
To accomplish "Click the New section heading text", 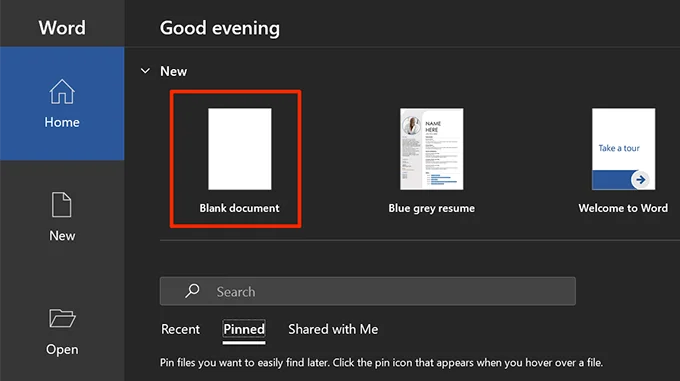I will point(173,71).
